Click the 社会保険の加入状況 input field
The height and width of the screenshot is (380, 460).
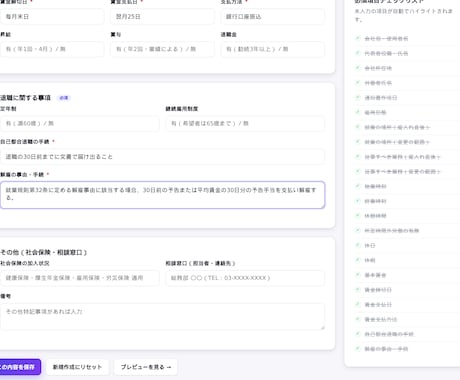pos(79,278)
